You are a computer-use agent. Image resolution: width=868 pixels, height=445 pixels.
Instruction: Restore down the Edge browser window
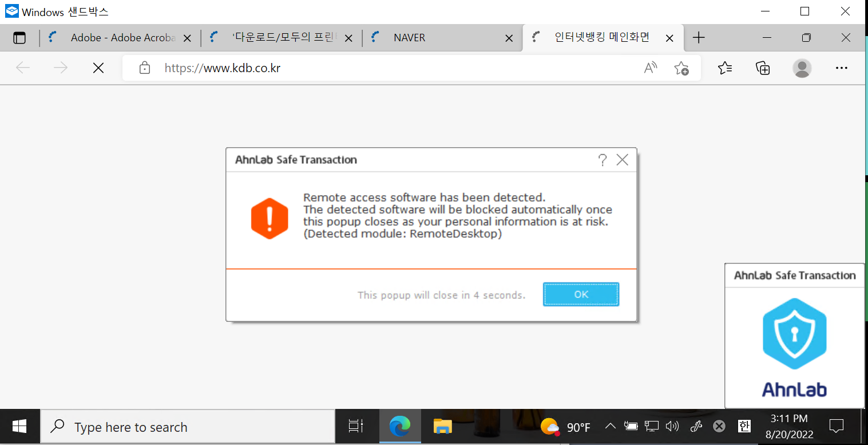point(806,38)
